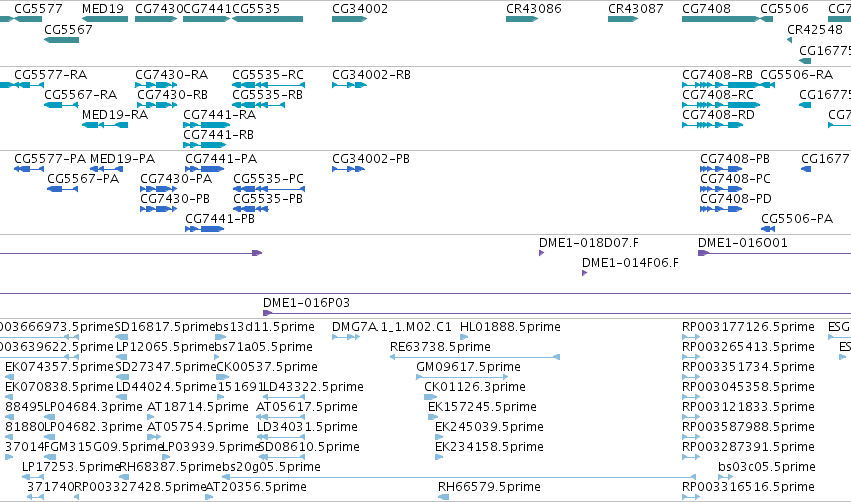Select transcript CG7441-RB label
Image resolution: width=851 pixels, height=502 pixels.
point(218,135)
